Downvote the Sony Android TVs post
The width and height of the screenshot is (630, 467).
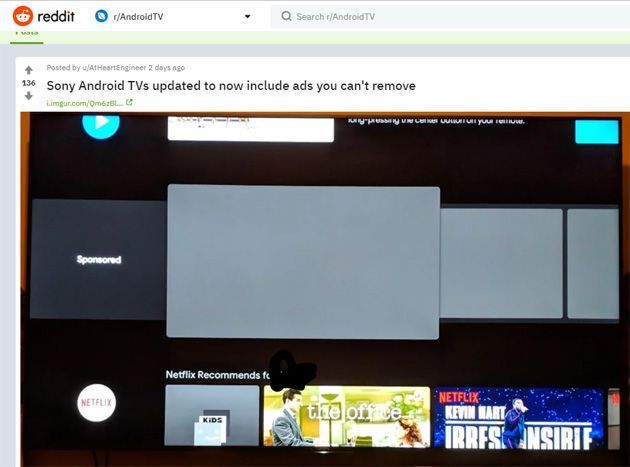28,96
